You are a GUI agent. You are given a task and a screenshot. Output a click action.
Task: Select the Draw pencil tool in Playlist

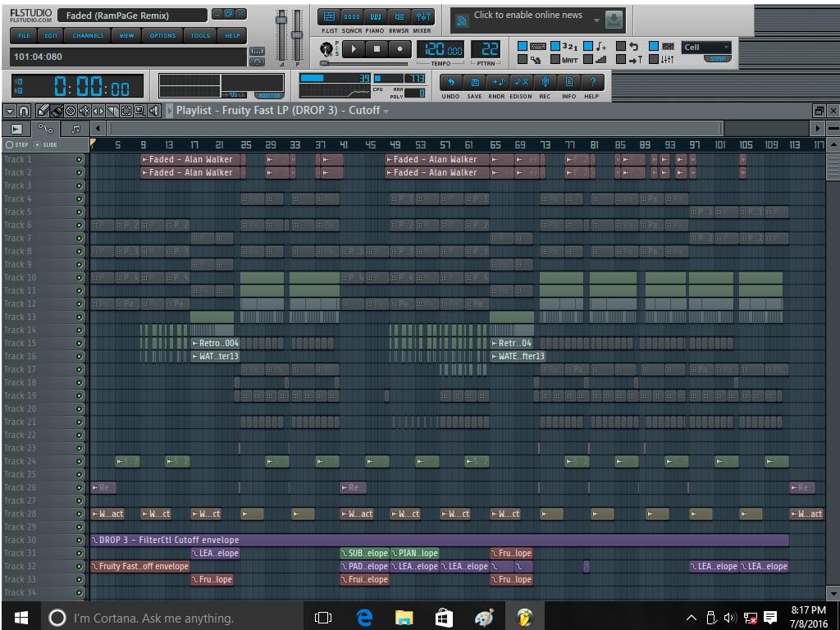pos(43,111)
